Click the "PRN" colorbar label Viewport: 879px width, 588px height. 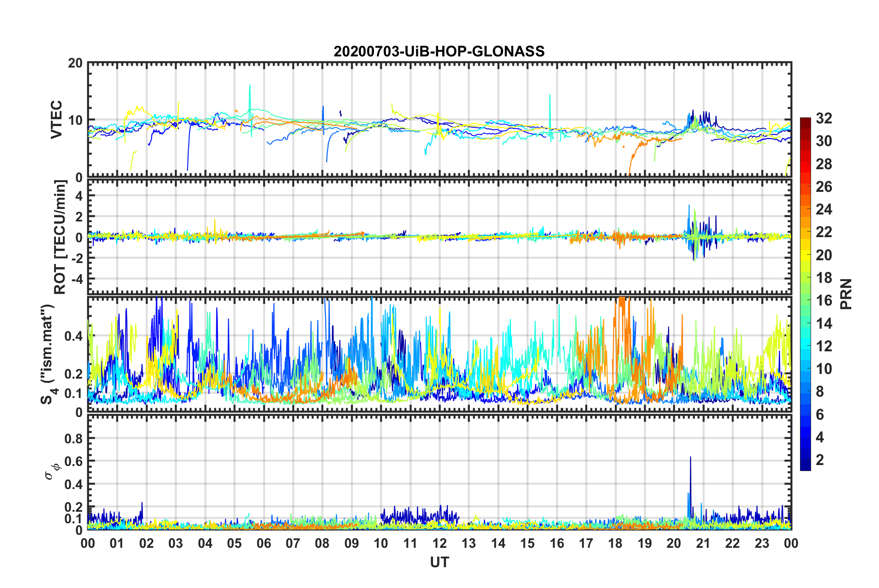[x=846, y=294]
